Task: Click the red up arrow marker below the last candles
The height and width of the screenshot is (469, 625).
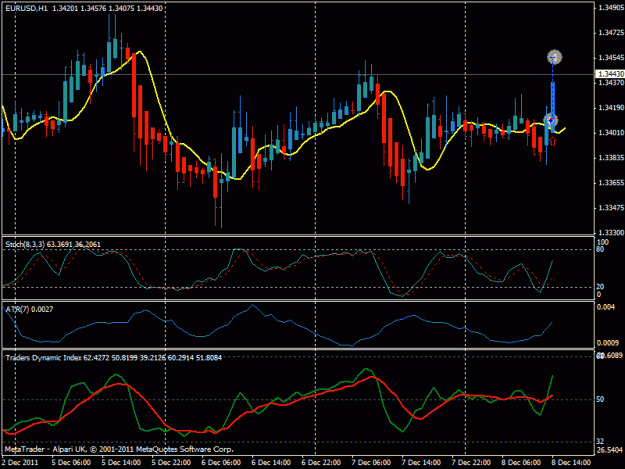Action: click(x=553, y=141)
